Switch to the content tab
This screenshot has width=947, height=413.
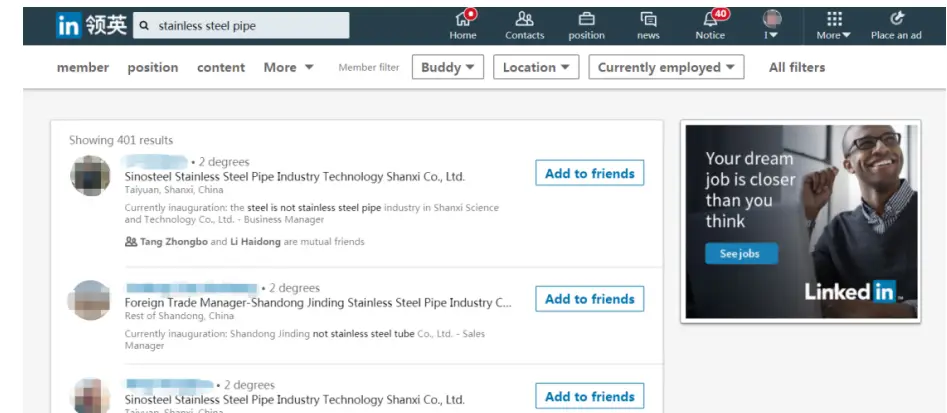point(221,67)
